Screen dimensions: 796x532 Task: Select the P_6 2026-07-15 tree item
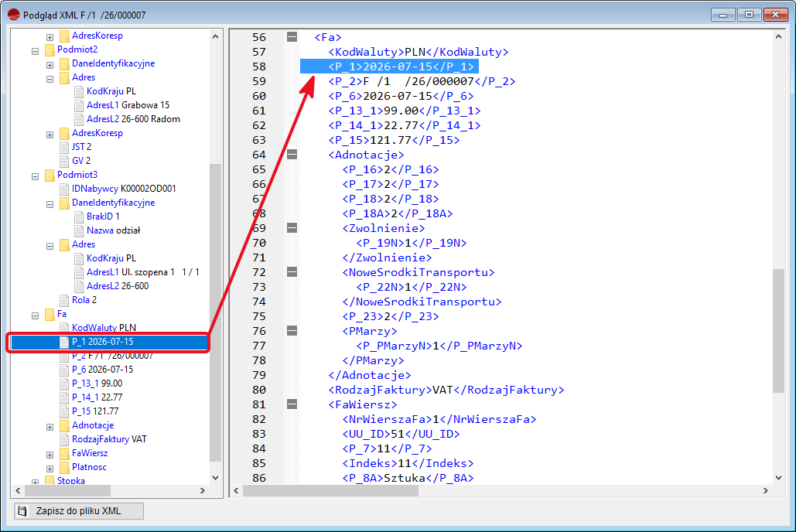coord(103,370)
